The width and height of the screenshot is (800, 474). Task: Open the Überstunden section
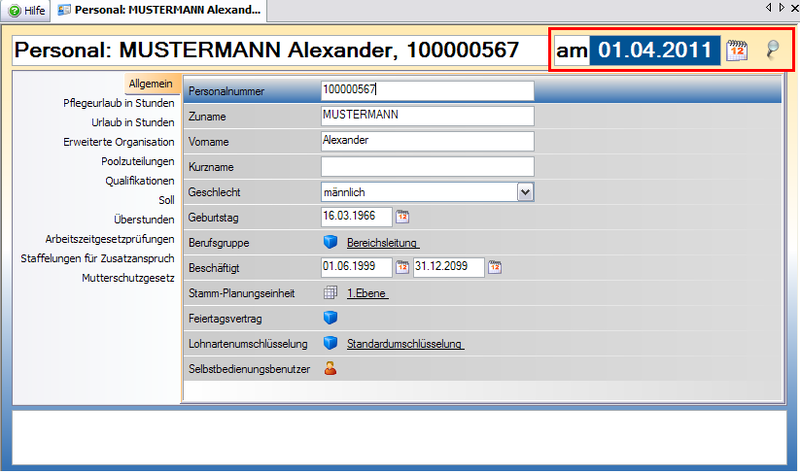[144, 219]
